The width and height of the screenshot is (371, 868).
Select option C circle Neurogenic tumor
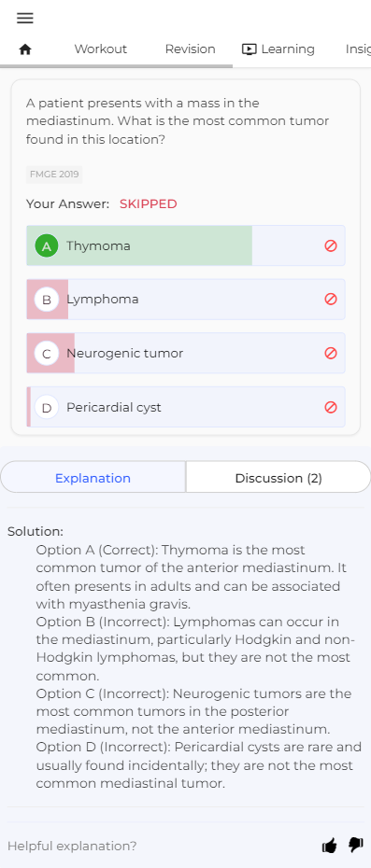point(47,353)
